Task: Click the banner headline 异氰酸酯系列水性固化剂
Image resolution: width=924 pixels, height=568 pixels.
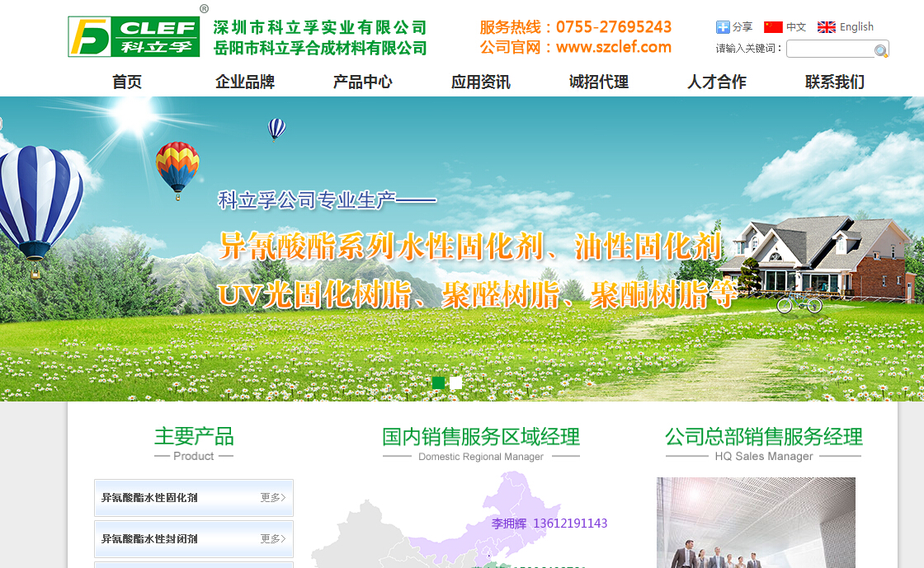Action: (380, 246)
